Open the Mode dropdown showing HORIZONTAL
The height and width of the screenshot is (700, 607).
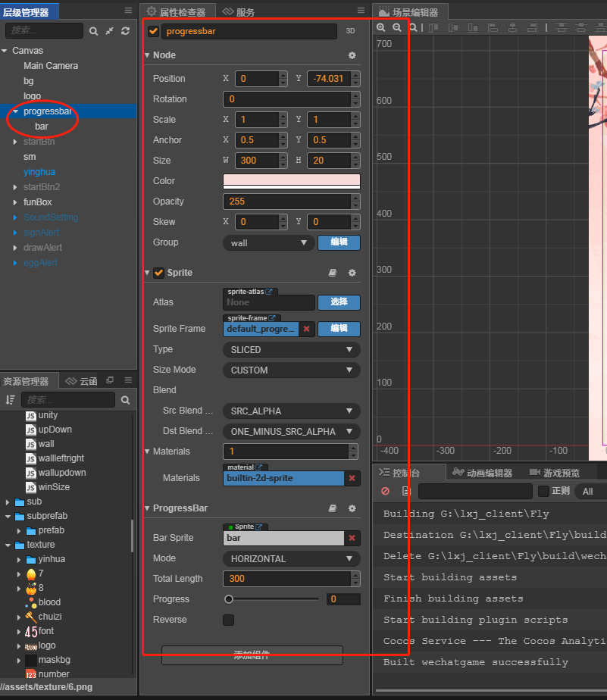(290, 558)
